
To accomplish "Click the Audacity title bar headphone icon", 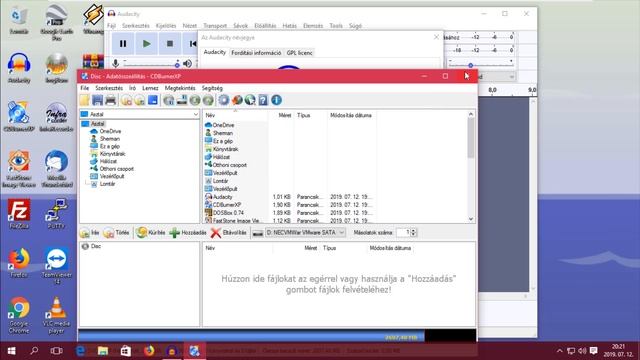I will [x=111, y=13].
